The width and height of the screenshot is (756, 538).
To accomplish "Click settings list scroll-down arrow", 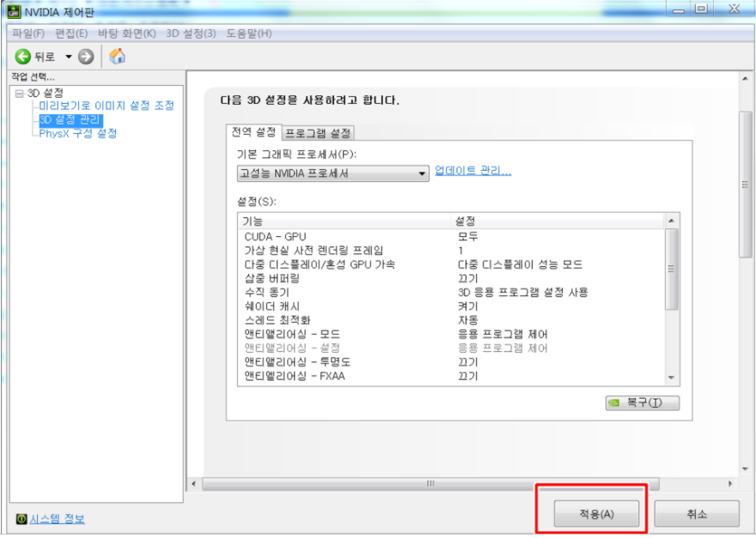I will pyautogui.click(x=671, y=378).
